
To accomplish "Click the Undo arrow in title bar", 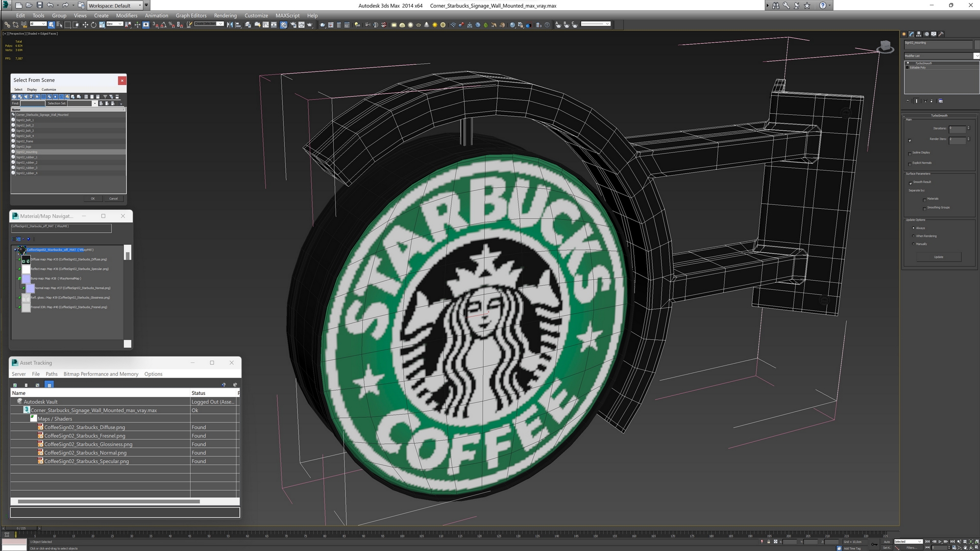I will point(50,5).
